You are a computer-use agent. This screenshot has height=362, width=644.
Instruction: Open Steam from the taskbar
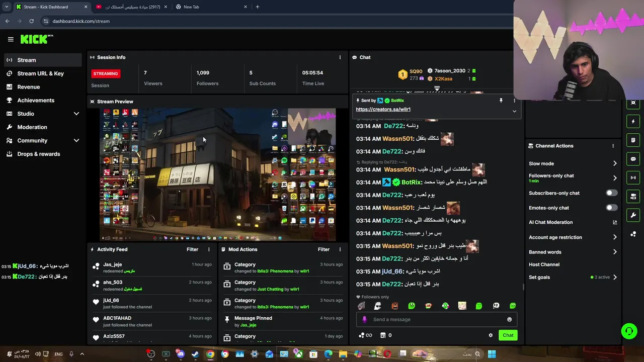[195, 354]
